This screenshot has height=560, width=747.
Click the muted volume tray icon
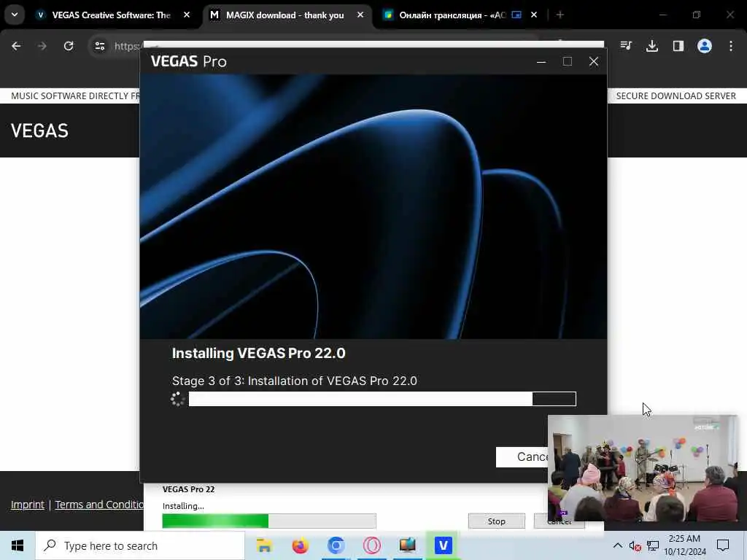coord(635,545)
